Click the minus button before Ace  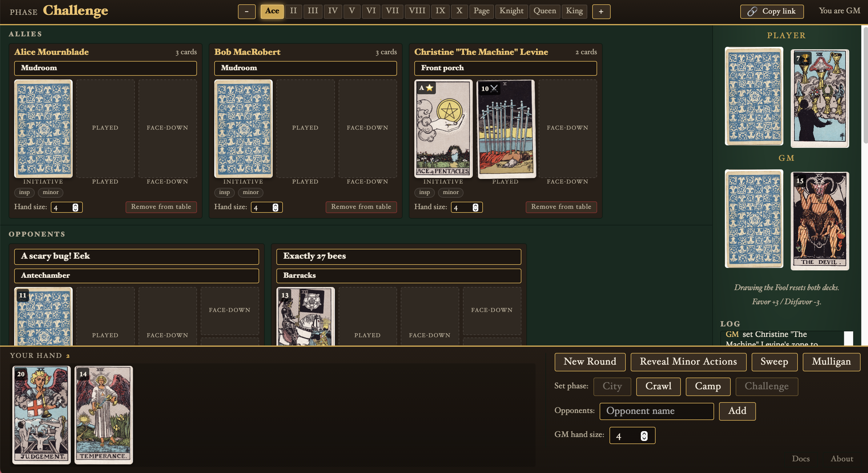(247, 11)
